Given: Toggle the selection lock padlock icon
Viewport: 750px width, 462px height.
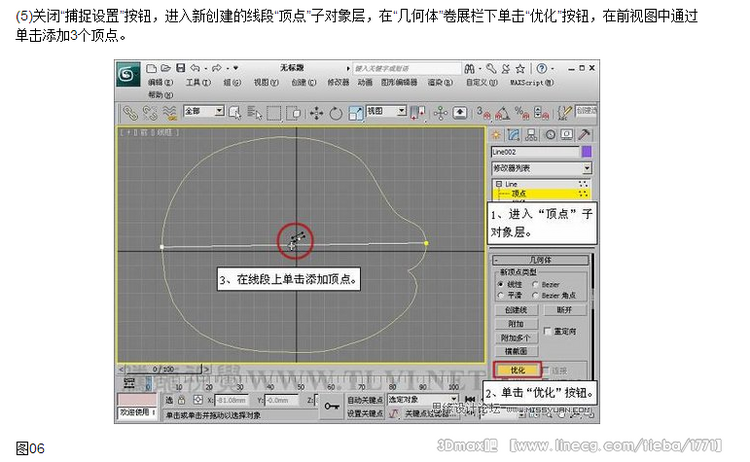Looking at the screenshot, I should [x=182, y=400].
